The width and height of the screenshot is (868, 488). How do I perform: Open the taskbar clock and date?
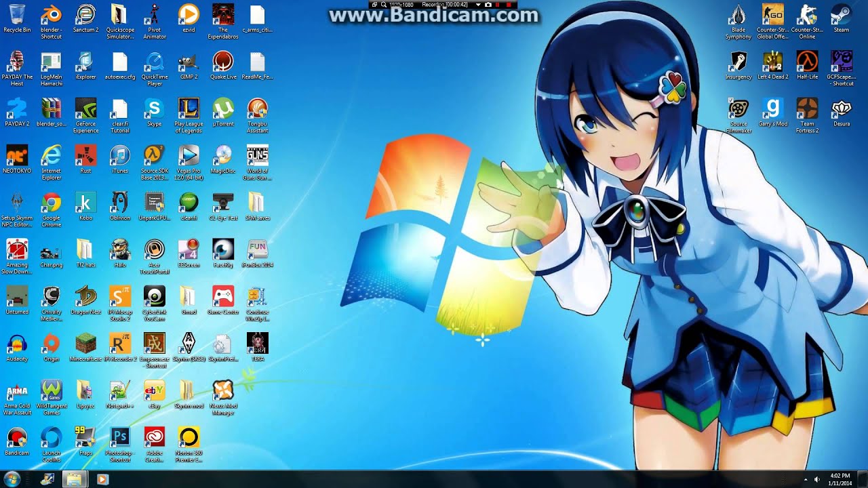tap(840, 479)
